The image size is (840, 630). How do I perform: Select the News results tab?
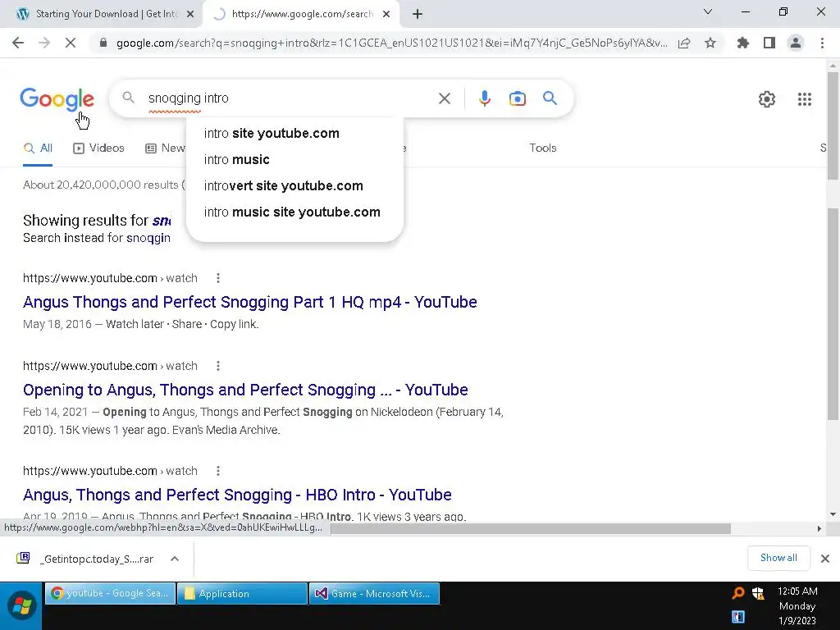[x=165, y=148]
